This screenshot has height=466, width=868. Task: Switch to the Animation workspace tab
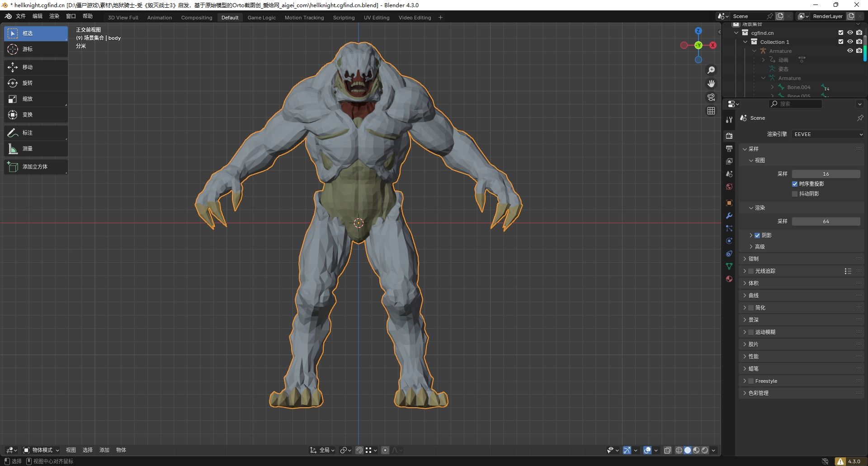point(160,18)
